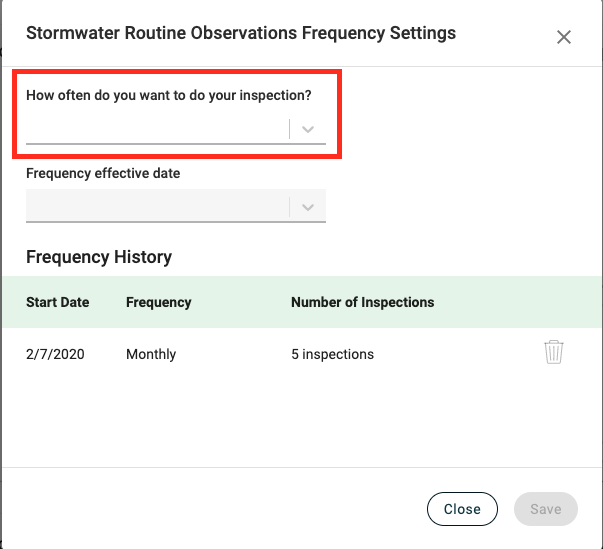This screenshot has height=549, width=603.
Task: Click the divider beside effective date chevron
Action: pyautogui.click(x=289, y=207)
